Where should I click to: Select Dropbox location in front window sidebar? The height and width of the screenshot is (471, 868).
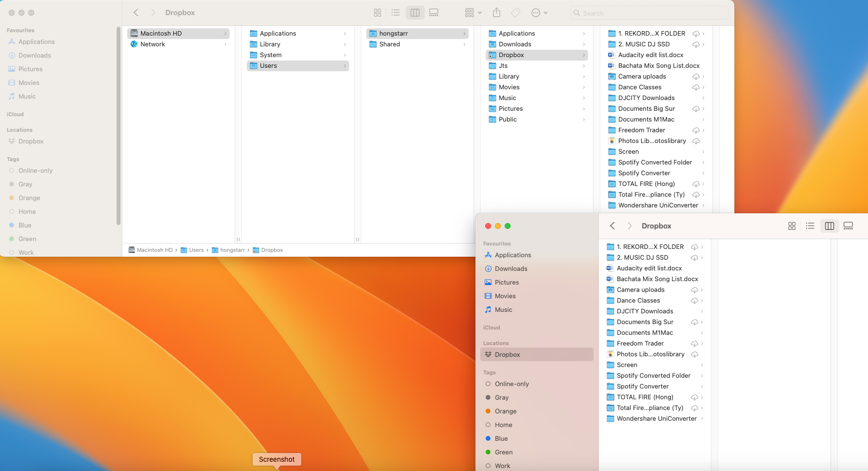(x=537, y=355)
